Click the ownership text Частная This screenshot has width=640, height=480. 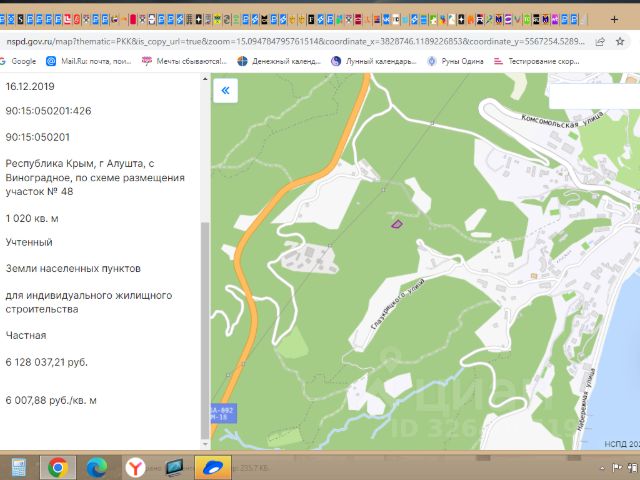(x=26, y=336)
